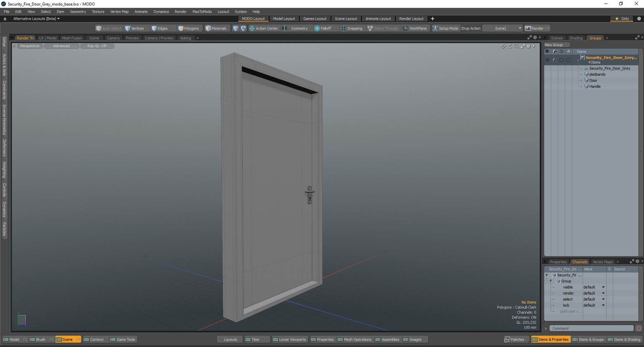
Task: Toggle Symmetry on
Action: pos(296,28)
